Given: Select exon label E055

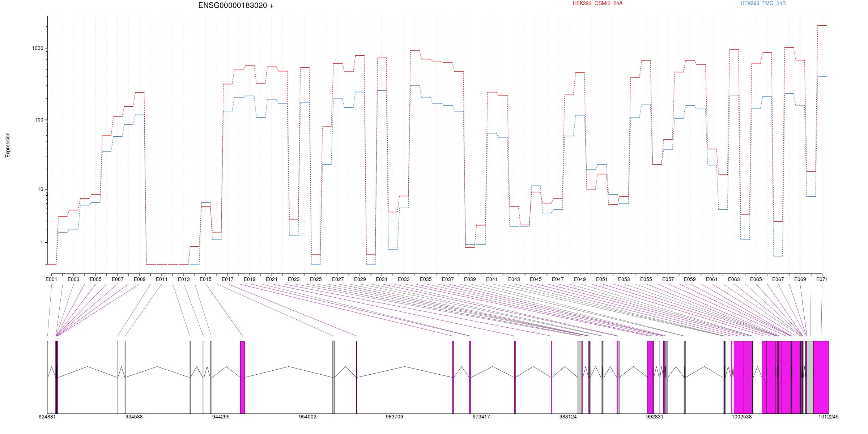Looking at the screenshot, I should tap(646, 279).
